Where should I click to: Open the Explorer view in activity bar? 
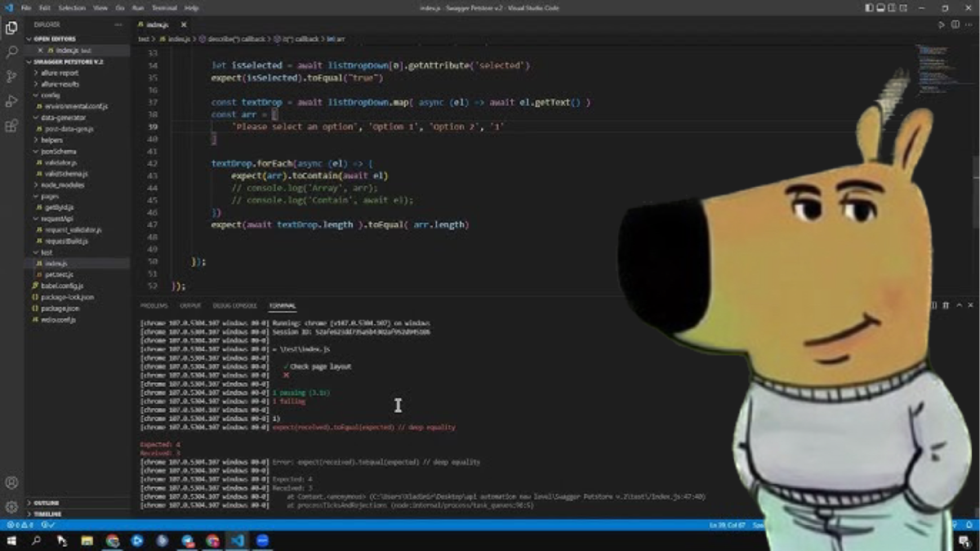click(x=11, y=28)
